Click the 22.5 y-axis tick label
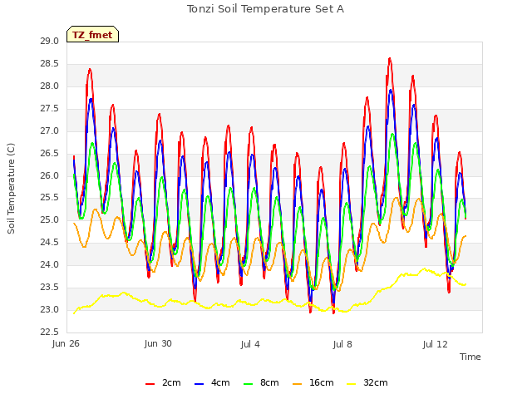This screenshot has height=399, width=532. (50, 332)
